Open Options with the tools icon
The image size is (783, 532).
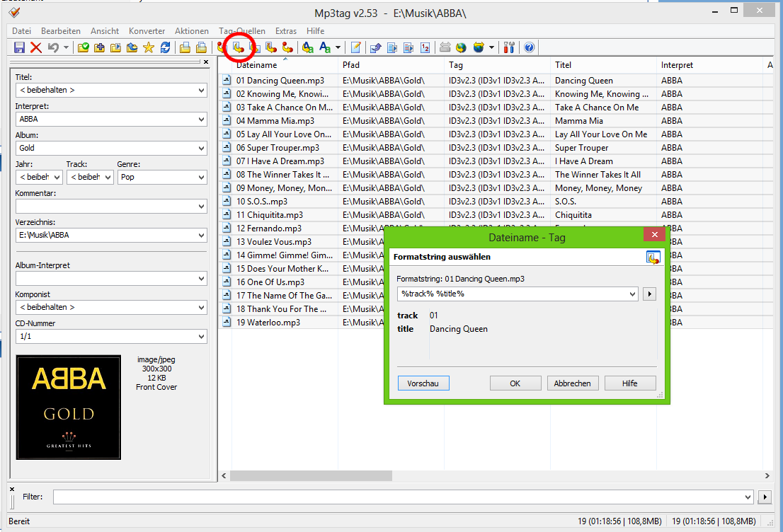[x=509, y=47]
